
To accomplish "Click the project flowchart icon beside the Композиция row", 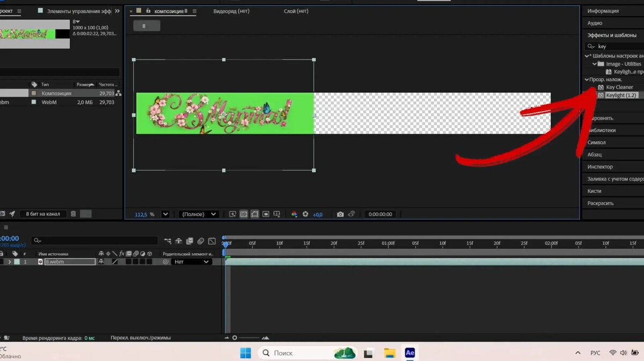I will [119, 93].
